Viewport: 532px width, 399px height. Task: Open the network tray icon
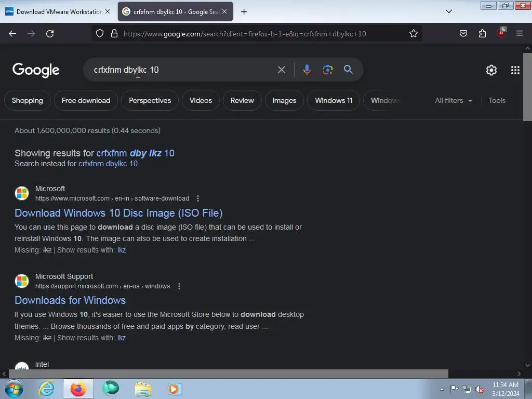tap(467, 389)
